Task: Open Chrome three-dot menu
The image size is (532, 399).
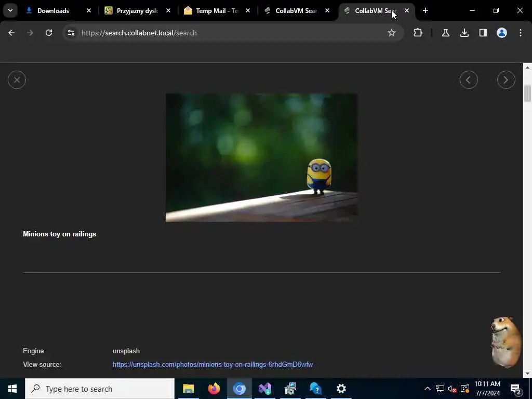Action: point(521,33)
